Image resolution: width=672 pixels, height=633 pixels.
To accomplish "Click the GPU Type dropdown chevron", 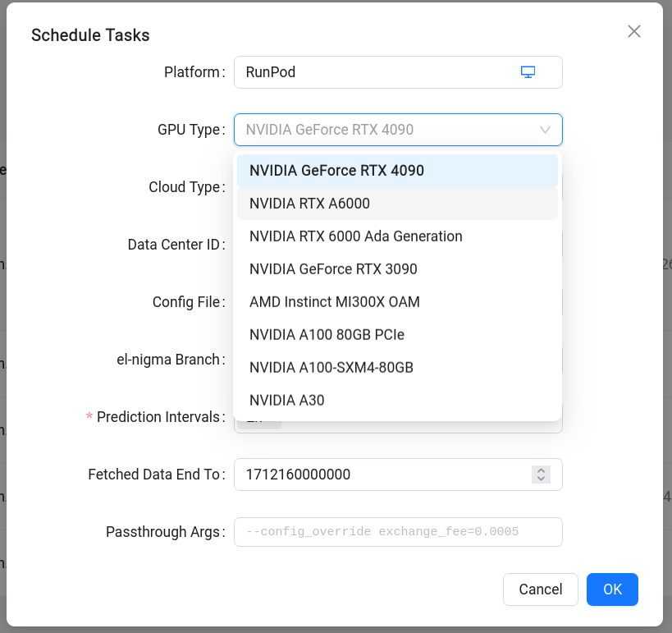I will [544, 129].
